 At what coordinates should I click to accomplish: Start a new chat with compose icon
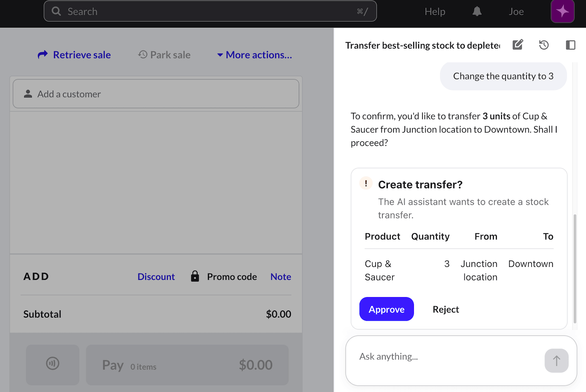pyautogui.click(x=518, y=45)
